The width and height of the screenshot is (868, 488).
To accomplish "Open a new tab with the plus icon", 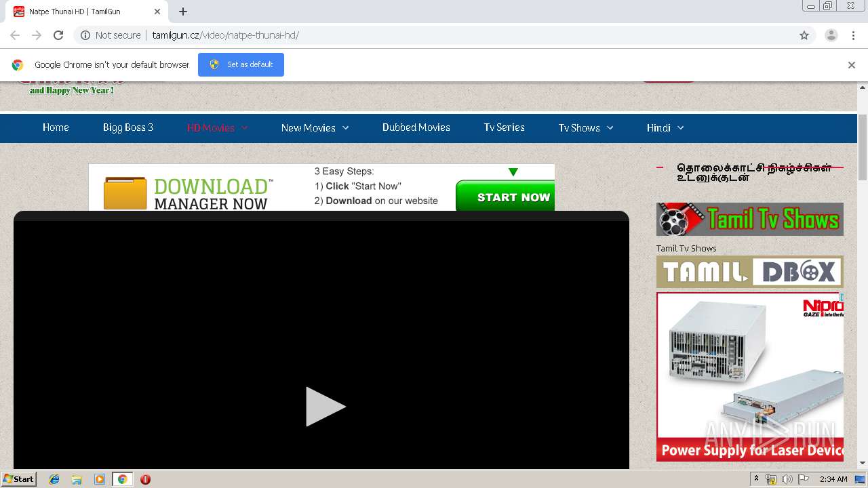I will [x=183, y=12].
